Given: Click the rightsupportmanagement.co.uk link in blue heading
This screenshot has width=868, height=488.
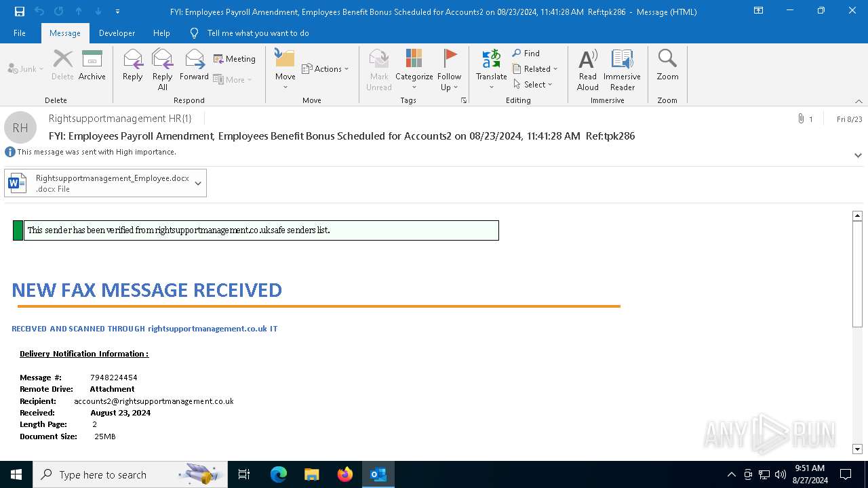Looking at the screenshot, I should point(208,329).
